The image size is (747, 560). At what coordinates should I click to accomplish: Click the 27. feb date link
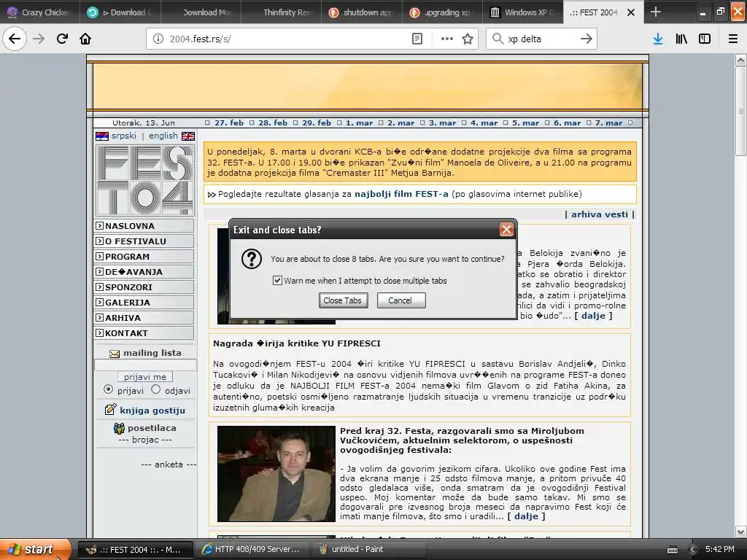228,122
